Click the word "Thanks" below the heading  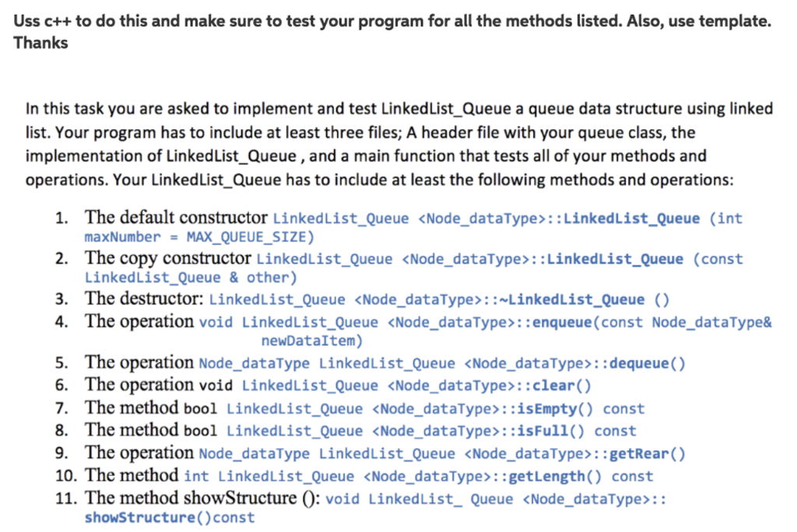40,42
